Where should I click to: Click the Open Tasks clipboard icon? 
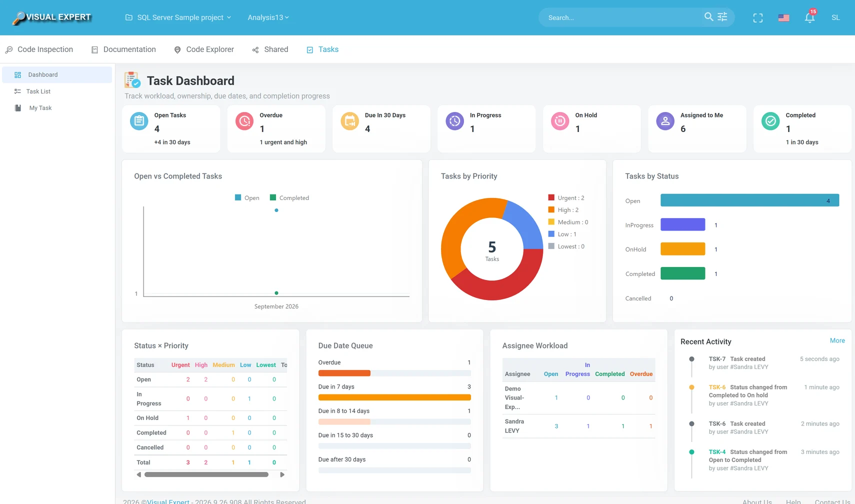coord(139,121)
